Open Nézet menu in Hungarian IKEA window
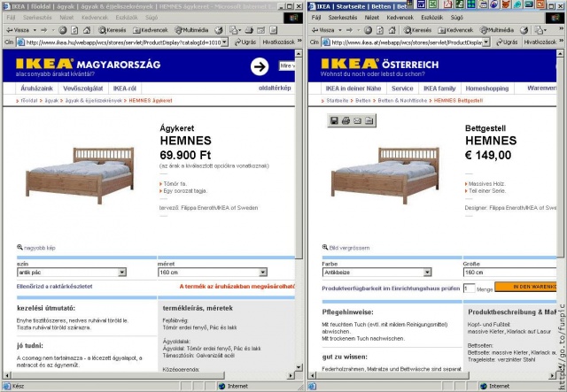 tap(66, 18)
